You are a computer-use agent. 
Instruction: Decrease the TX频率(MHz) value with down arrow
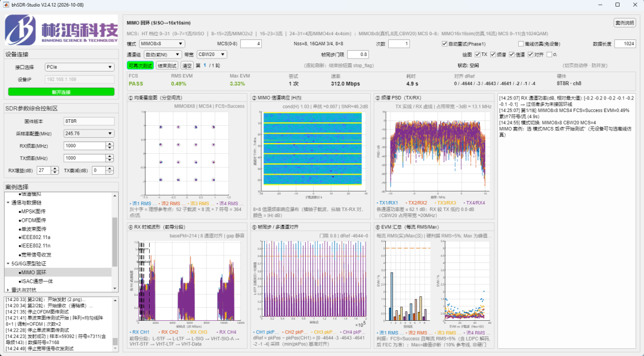110,160
